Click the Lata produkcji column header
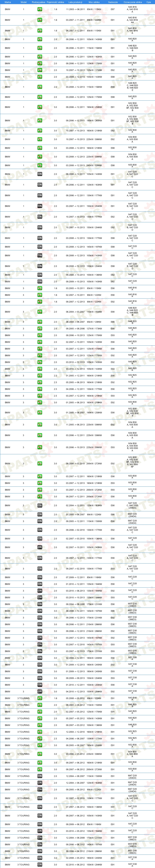The height and width of the screenshot is (868, 155). coord(75,2)
